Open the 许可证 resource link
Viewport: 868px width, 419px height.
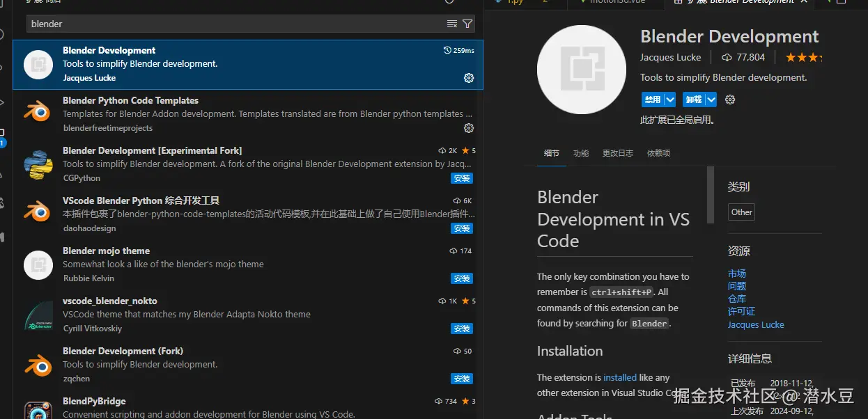(741, 311)
